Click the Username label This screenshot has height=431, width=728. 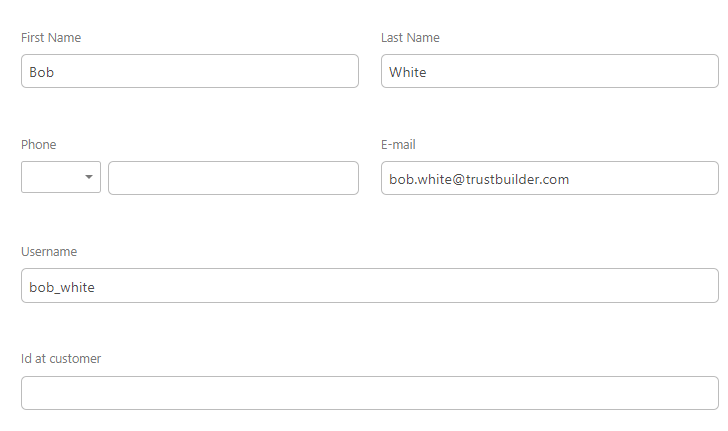pyautogui.click(x=49, y=252)
